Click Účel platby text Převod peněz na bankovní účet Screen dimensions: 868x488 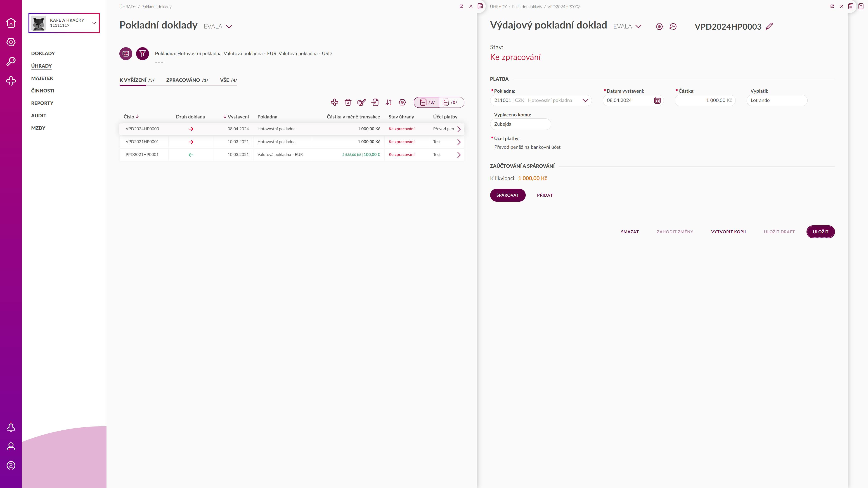pyautogui.click(x=527, y=147)
